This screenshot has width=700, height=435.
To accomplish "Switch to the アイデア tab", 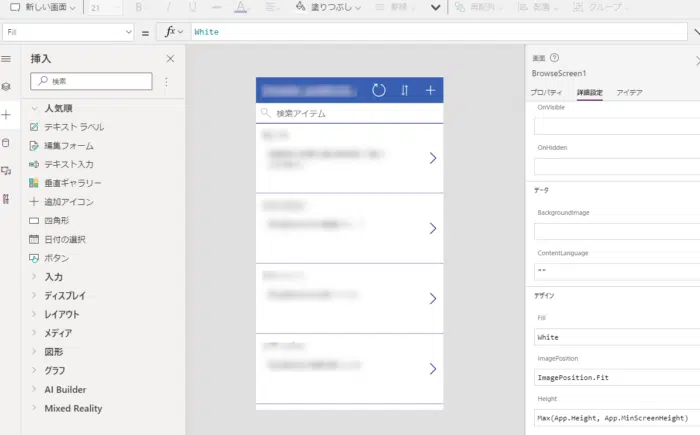I will 629,92.
